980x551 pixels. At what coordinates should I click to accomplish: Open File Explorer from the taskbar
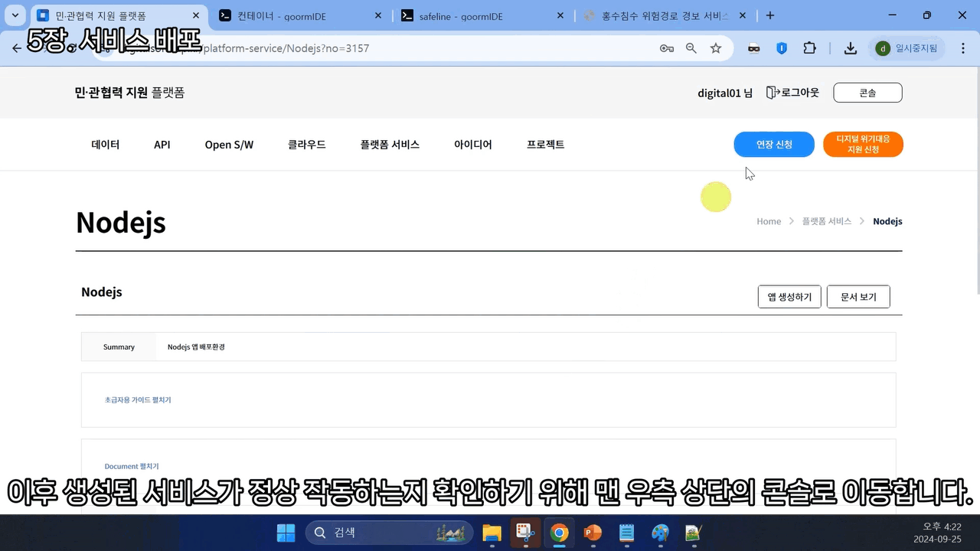click(491, 533)
